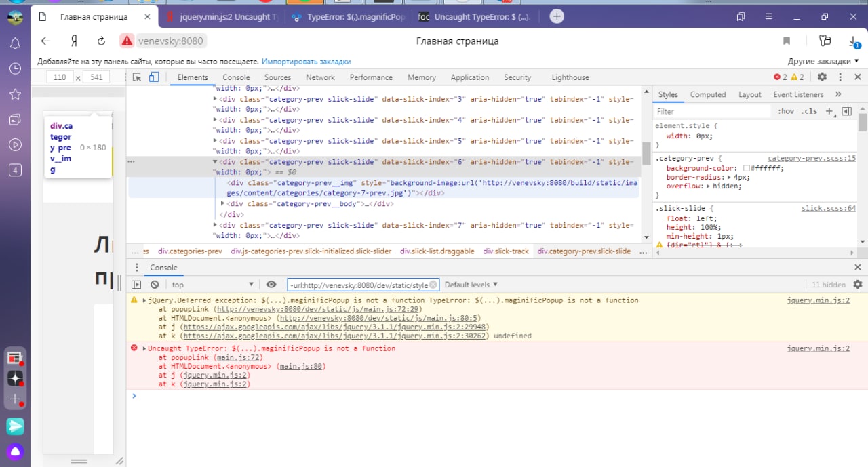Close the DevTools panel
Screen dimensions: 868x467
[858, 77]
